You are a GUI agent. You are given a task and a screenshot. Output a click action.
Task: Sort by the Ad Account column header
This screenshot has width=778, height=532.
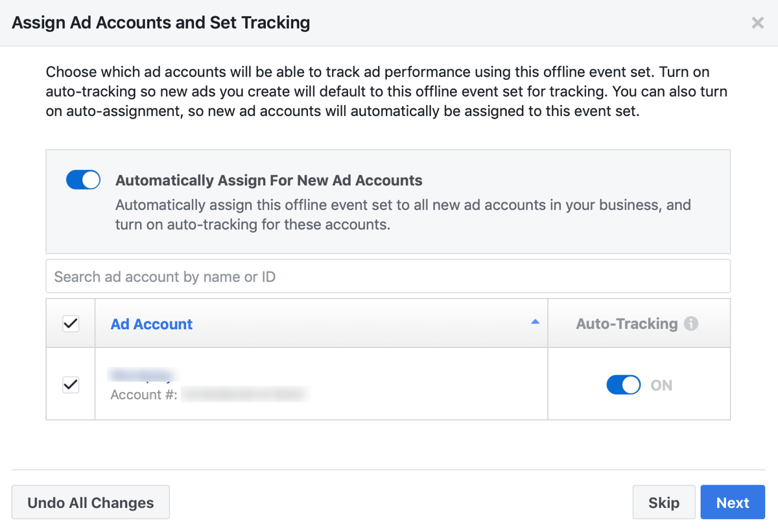pos(152,324)
